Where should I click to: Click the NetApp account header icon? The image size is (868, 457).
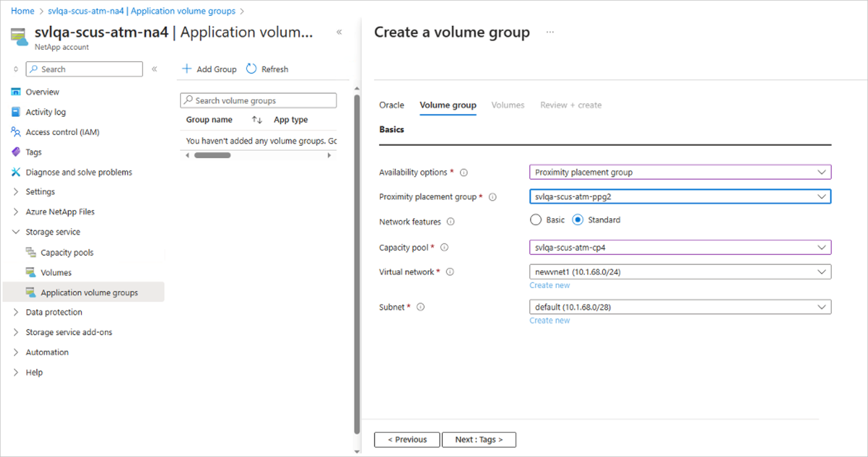point(20,37)
